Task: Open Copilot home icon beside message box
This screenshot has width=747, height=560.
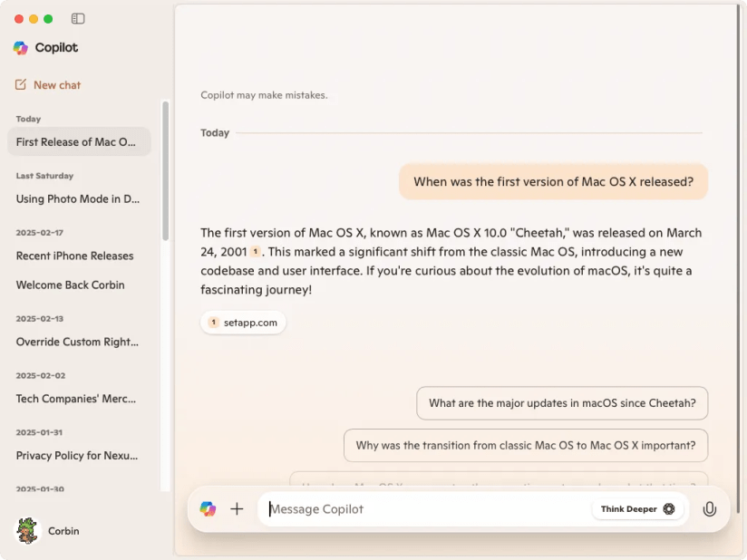Action: 208,508
